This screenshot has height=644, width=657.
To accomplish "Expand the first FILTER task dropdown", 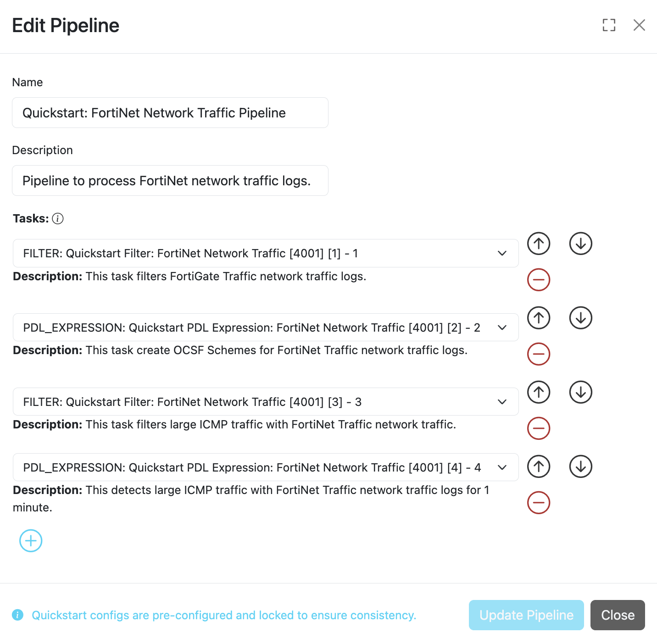I will [x=266, y=253].
